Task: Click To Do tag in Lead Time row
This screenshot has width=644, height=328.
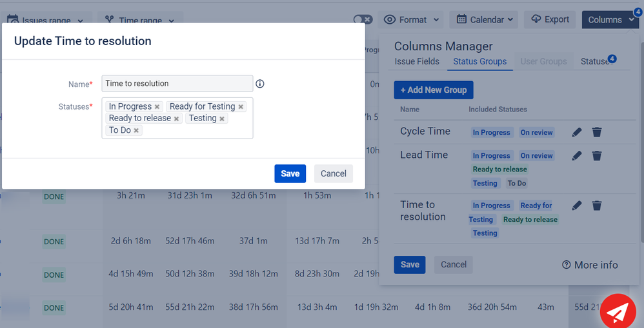Action: pos(517,183)
